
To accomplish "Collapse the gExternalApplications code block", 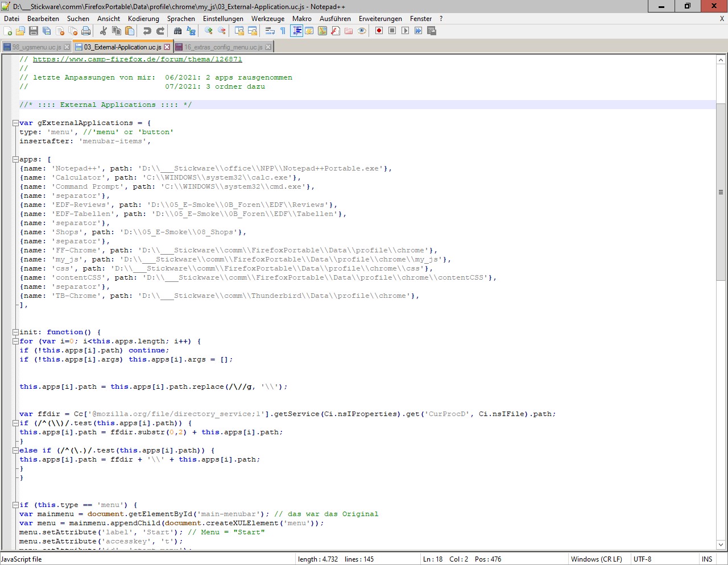I will point(15,123).
